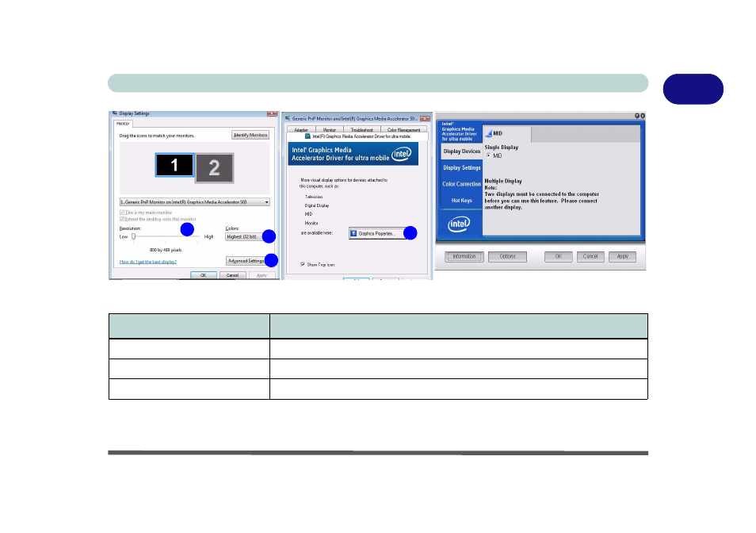Select the MID radio button under Single Display
Viewport: 756px width, 533px height.
tap(488, 155)
